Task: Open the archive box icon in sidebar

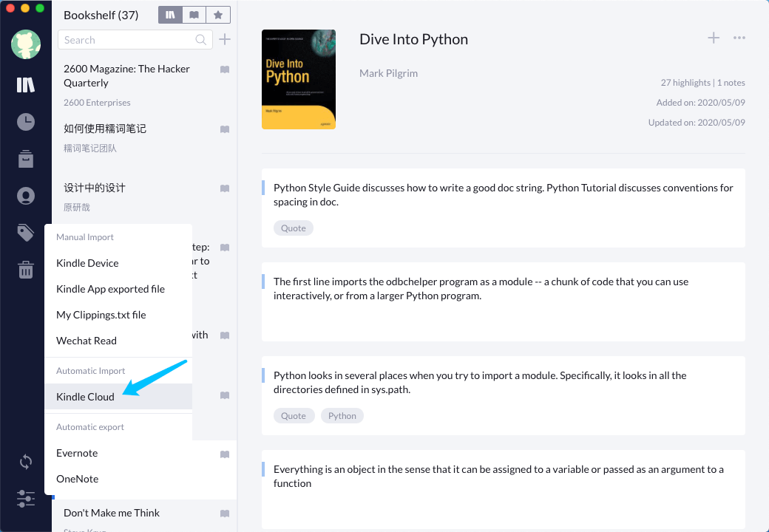Action: [x=25, y=158]
